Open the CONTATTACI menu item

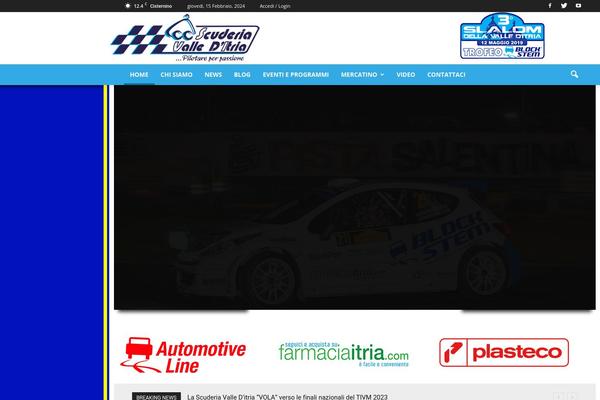click(x=446, y=75)
